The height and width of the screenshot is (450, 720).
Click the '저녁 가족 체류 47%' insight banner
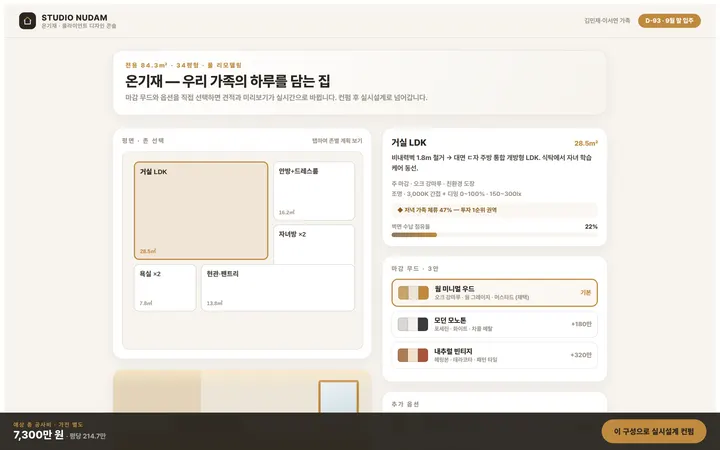pos(495,210)
